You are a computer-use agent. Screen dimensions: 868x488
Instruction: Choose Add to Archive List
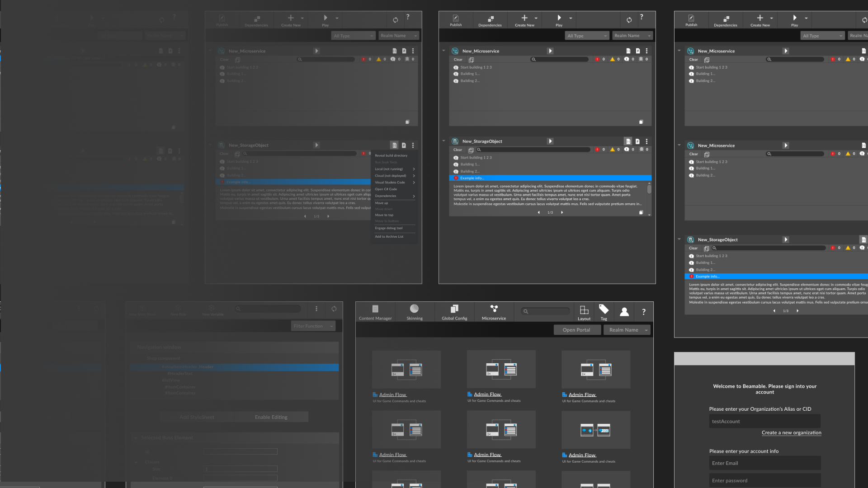click(x=389, y=237)
